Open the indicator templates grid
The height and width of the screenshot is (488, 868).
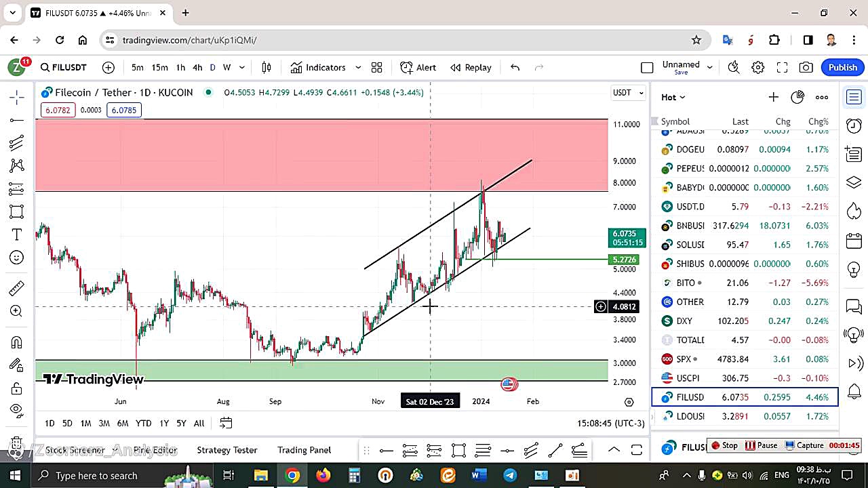376,67
